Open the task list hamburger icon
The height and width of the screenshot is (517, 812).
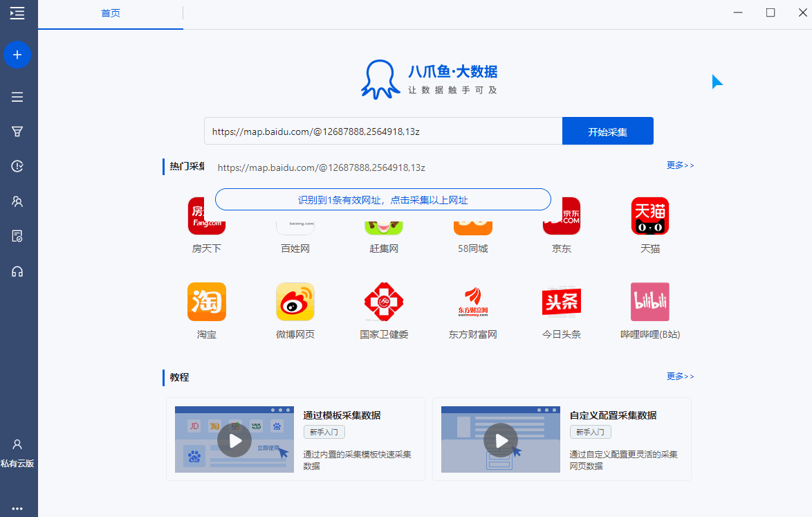point(17,97)
